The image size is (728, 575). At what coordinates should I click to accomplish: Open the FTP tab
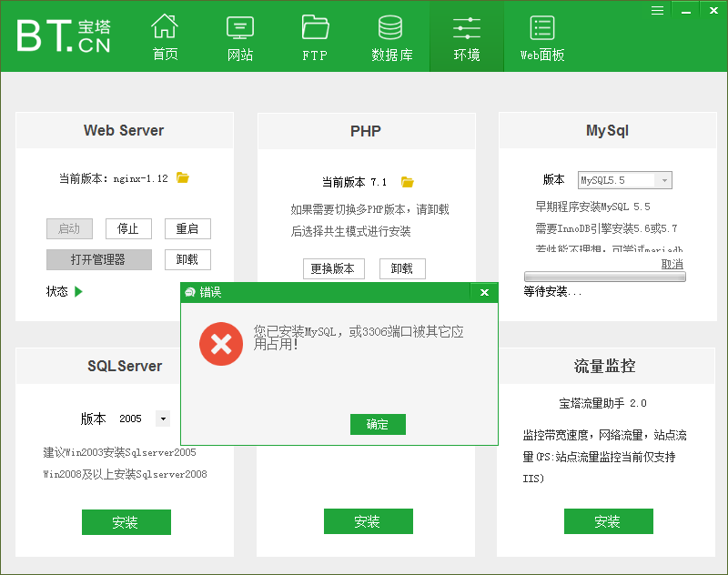(315, 38)
